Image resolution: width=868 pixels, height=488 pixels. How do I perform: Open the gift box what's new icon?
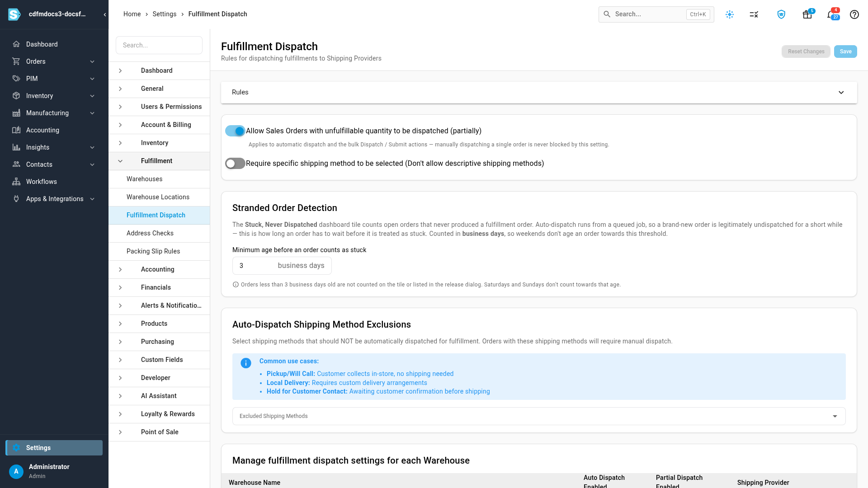point(807,14)
